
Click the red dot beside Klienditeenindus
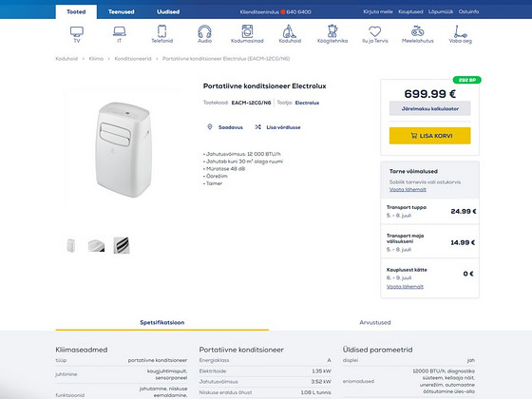point(283,11)
